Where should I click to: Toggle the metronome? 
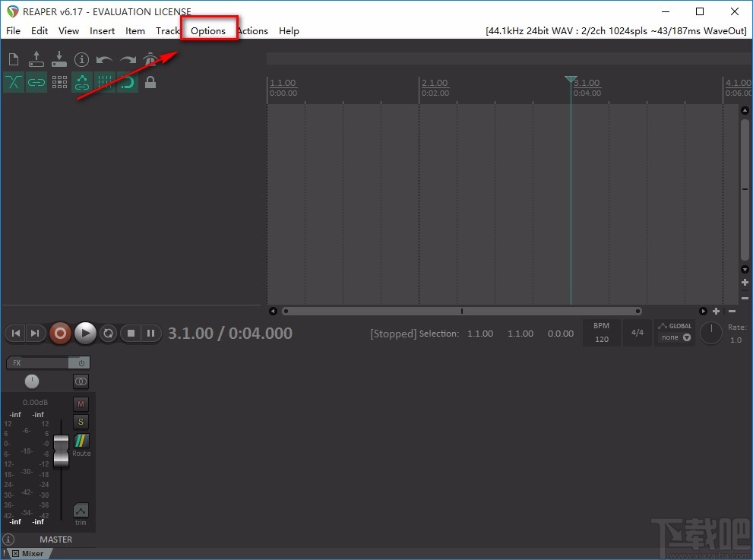[x=150, y=59]
